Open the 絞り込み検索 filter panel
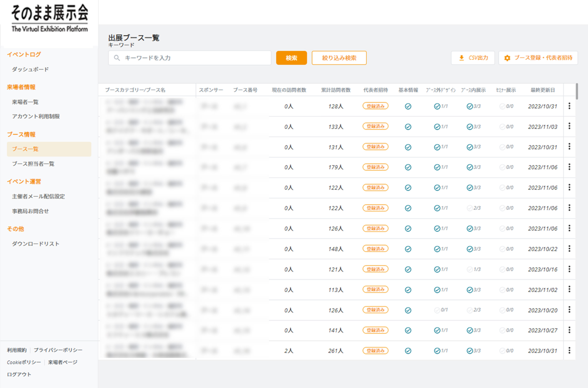 tap(339, 58)
